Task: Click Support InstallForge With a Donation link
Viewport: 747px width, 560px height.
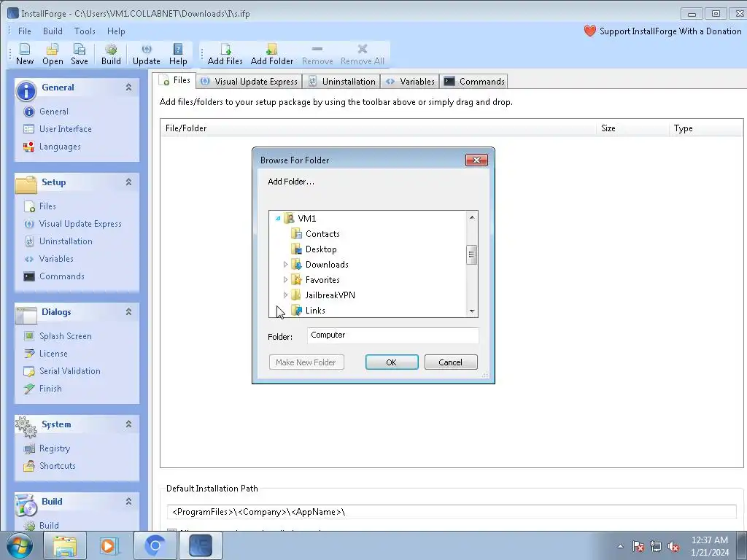Action: (x=670, y=31)
